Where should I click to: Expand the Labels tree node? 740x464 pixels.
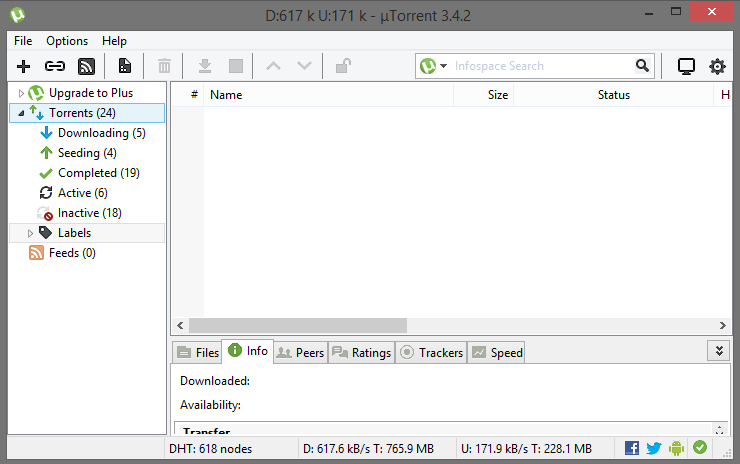click(x=30, y=233)
